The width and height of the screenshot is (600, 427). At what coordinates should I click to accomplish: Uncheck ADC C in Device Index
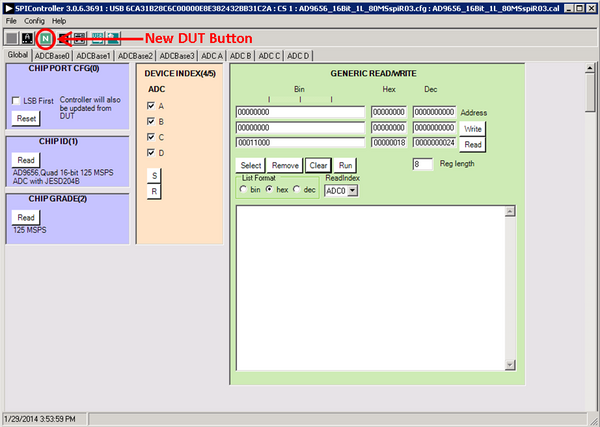click(151, 137)
